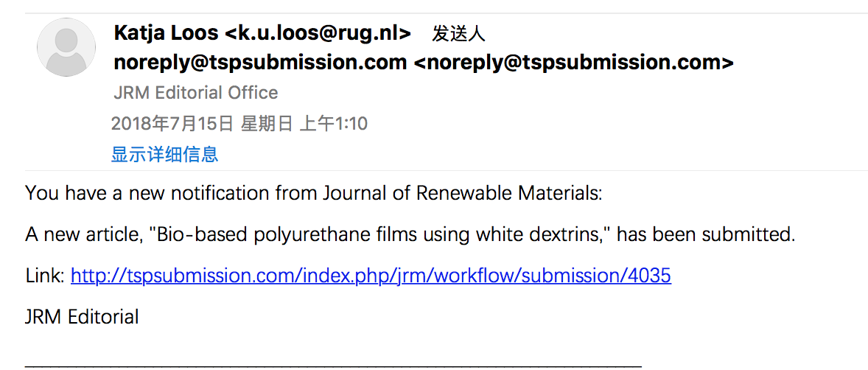Click the "You have a new notification" line

(313, 194)
